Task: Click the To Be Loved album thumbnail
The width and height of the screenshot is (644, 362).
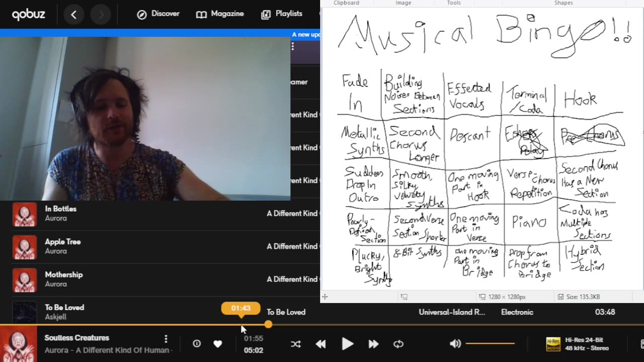Action: point(25,312)
